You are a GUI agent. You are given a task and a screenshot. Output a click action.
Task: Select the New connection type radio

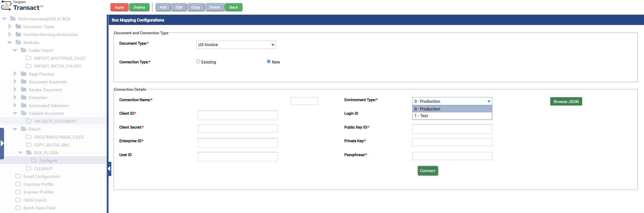click(269, 62)
